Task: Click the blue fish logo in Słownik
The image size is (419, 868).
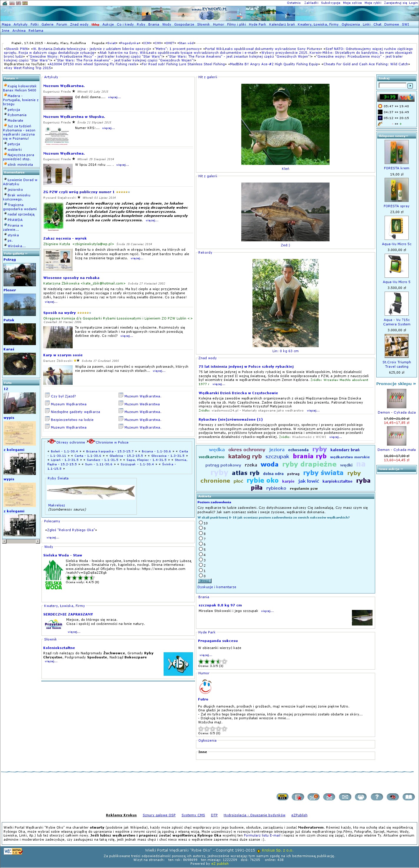Action: (x=178, y=664)
